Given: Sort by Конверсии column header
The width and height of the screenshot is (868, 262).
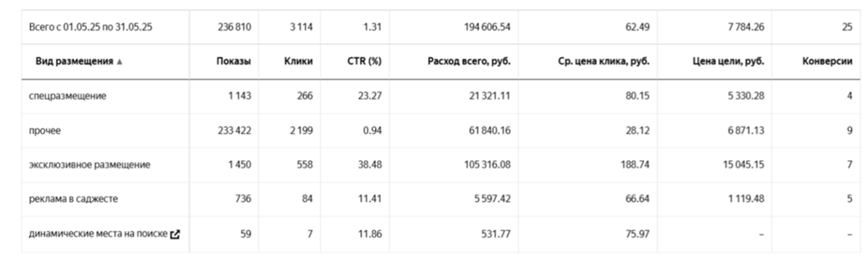Looking at the screenshot, I should click(827, 61).
